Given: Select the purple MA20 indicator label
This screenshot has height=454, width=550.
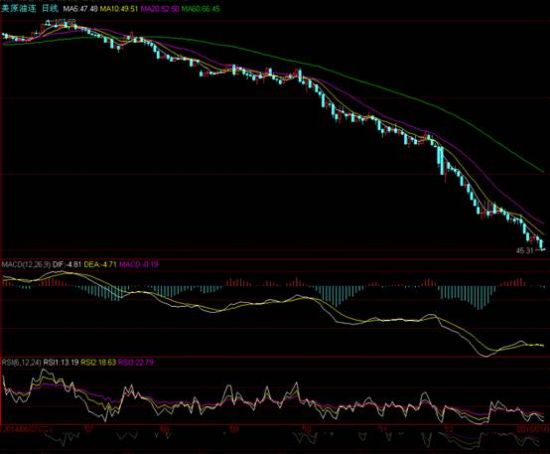Looking at the screenshot, I should point(160,9).
